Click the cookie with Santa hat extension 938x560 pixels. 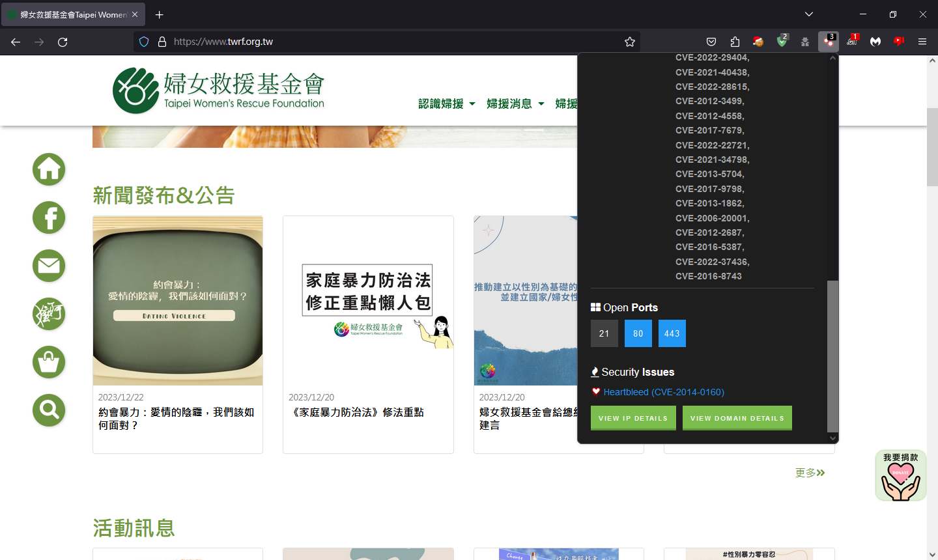point(758,42)
